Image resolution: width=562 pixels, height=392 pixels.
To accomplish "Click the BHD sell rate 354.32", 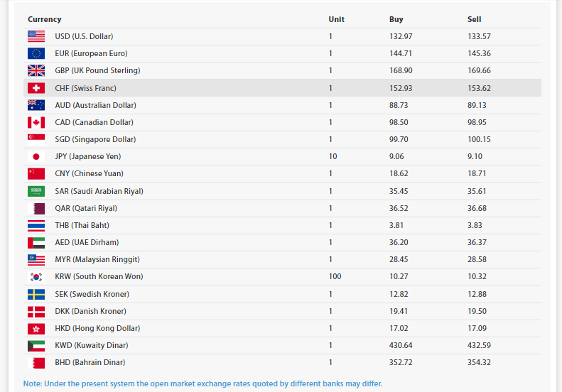I will point(480,362).
